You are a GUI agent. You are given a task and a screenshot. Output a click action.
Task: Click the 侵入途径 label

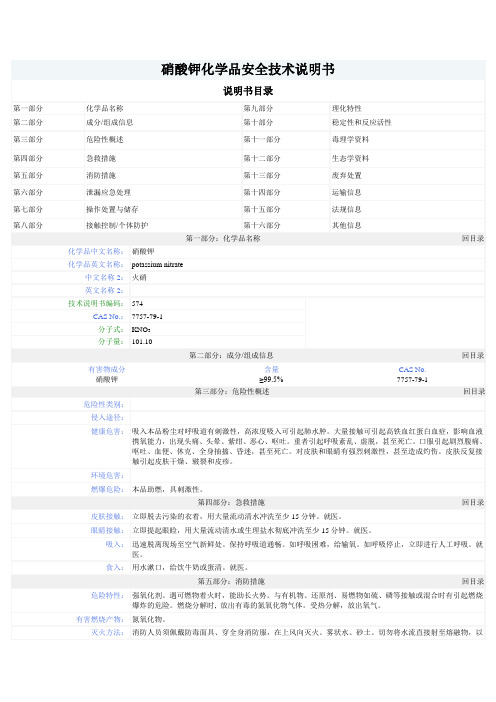click(107, 417)
